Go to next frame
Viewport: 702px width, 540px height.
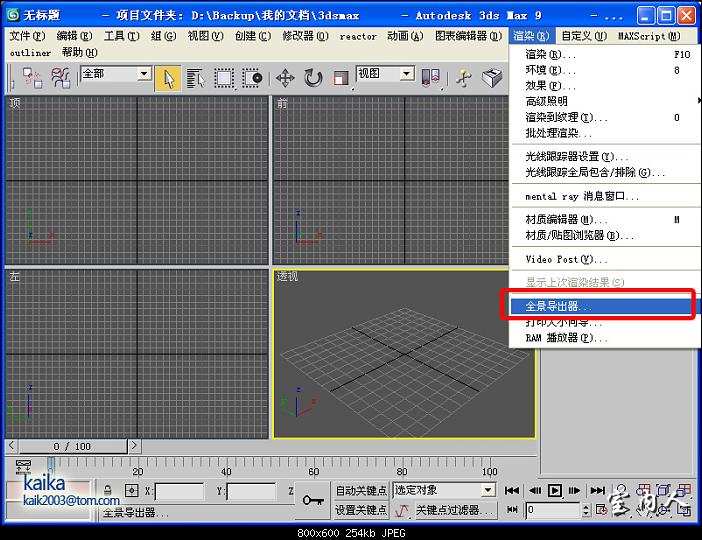[x=575, y=490]
